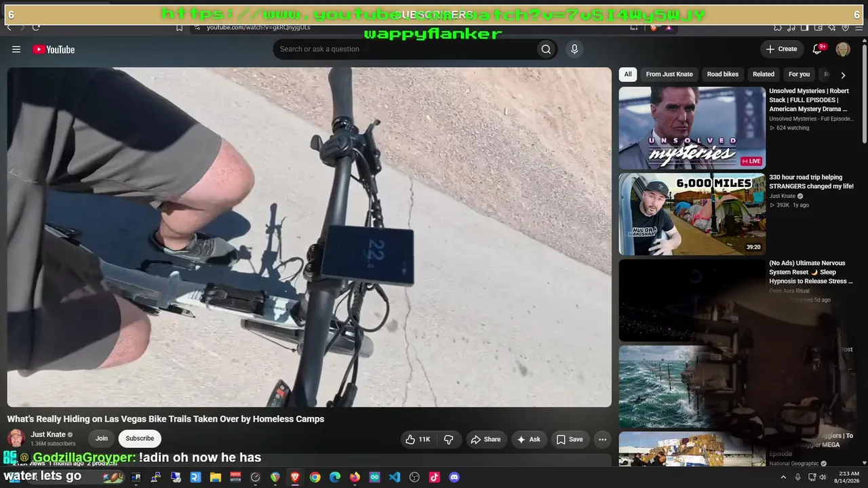Click the Join channel button
The image size is (868, 488).
[101, 439]
